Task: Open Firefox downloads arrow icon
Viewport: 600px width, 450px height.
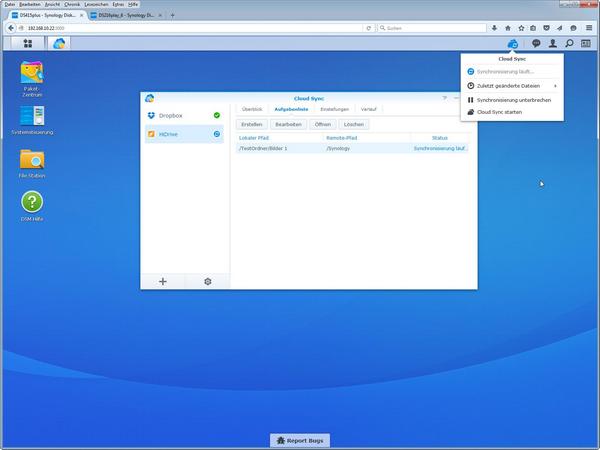Action: [494, 28]
